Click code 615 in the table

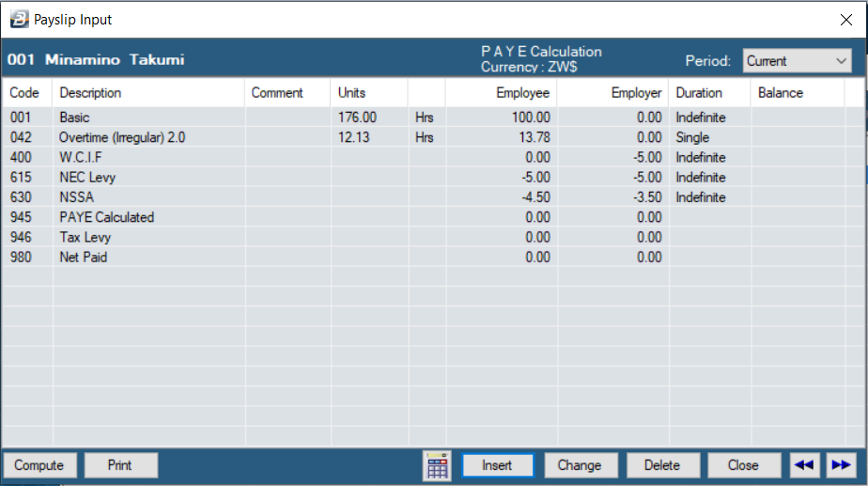pyautogui.click(x=21, y=178)
